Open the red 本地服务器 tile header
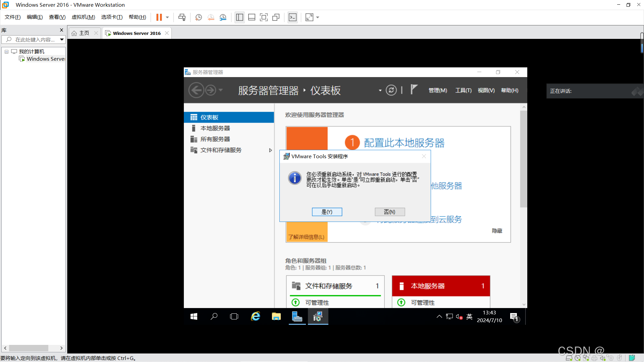The height and width of the screenshot is (362, 644). pos(441,286)
